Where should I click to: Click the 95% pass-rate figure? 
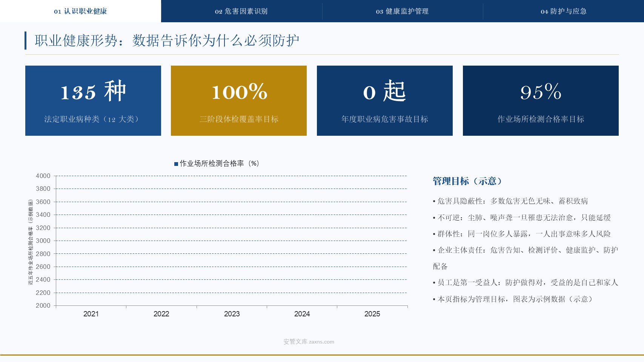pos(541,92)
